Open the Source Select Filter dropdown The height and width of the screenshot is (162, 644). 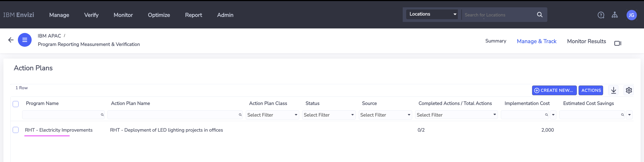pyautogui.click(x=385, y=115)
